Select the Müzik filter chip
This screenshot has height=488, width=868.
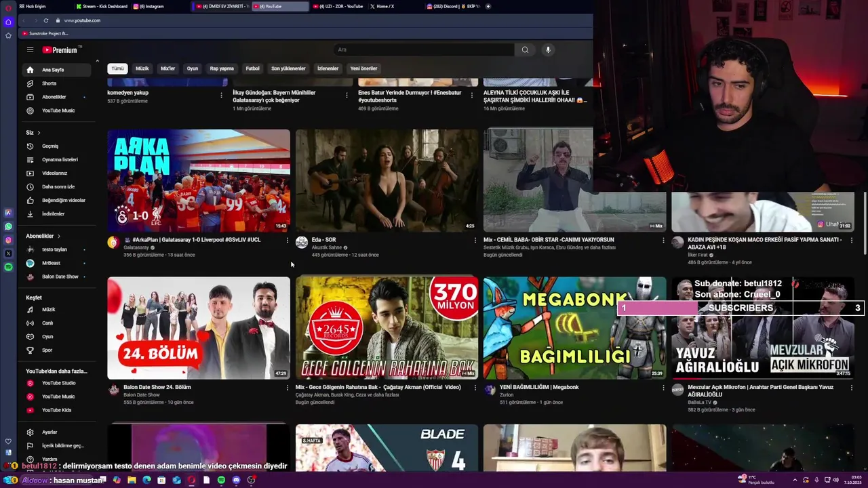[x=142, y=68]
